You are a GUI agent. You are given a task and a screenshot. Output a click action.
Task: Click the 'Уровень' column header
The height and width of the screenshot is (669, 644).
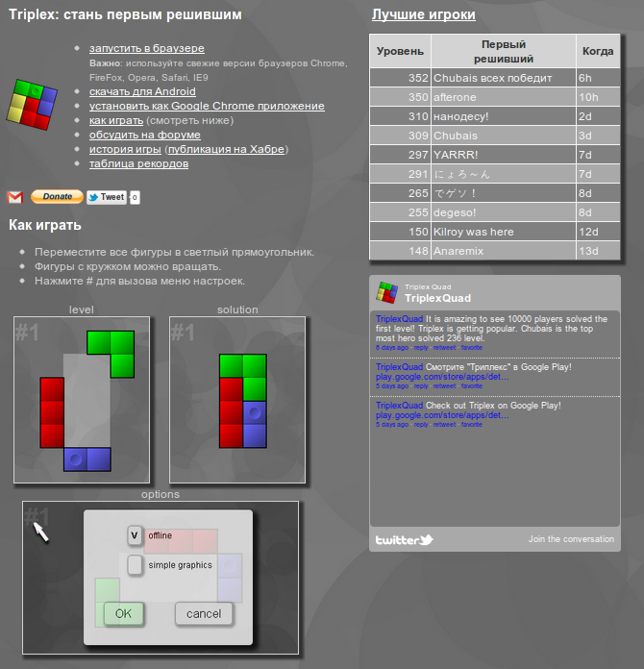400,51
